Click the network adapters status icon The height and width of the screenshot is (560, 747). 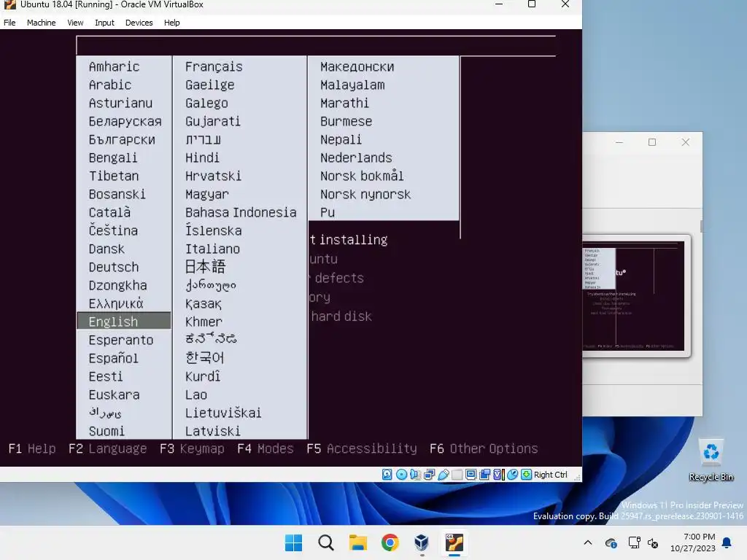(x=429, y=474)
